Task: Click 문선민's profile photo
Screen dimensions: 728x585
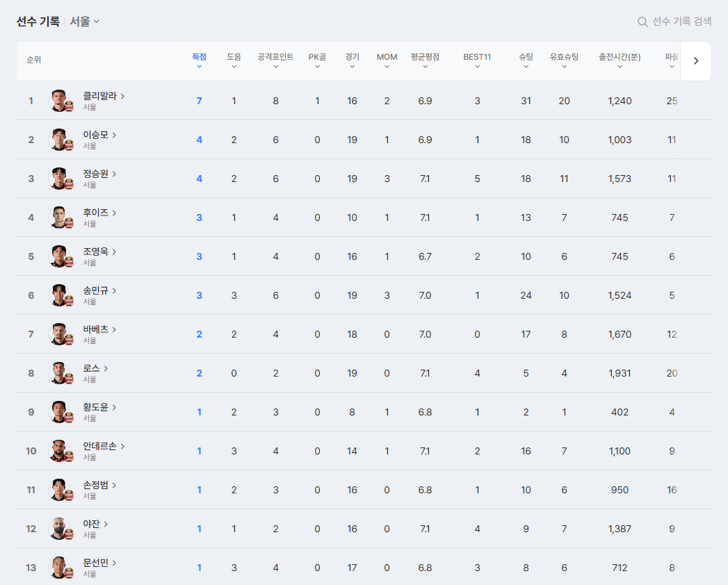Action: (x=60, y=568)
